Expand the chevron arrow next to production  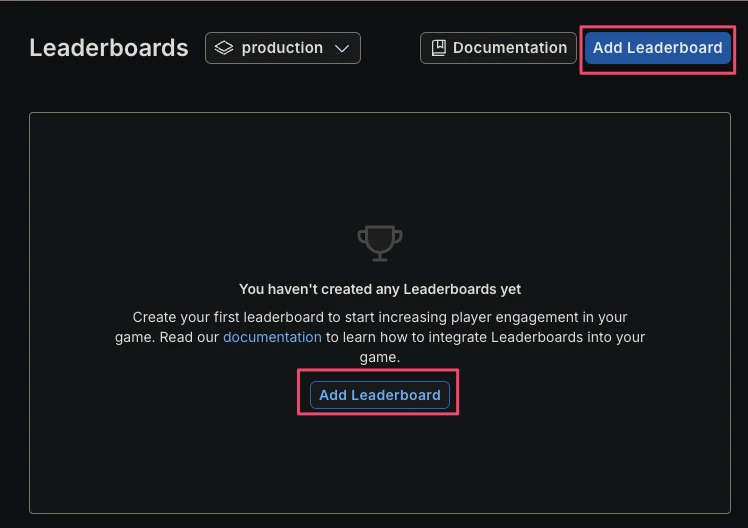click(x=342, y=48)
